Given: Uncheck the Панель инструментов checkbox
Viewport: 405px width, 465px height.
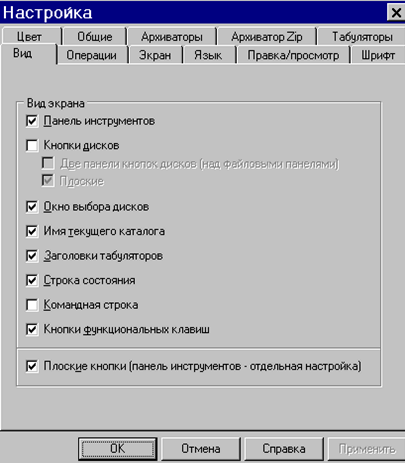Looking at the screenshot, I should pos(32,121).
